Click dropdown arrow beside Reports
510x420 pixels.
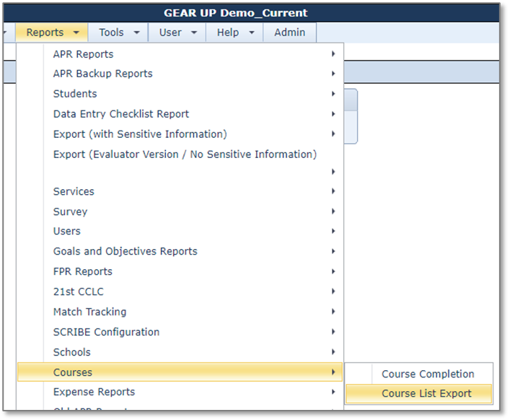(76, 32)
